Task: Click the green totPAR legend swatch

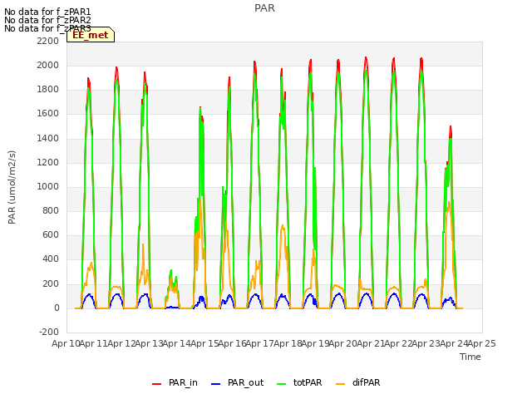Action: [x=282, y=384]
